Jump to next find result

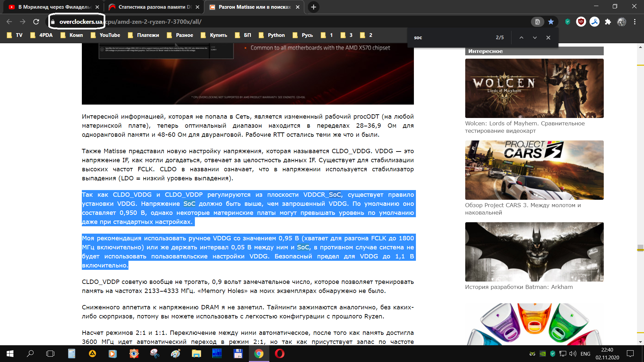click(535, 38)
